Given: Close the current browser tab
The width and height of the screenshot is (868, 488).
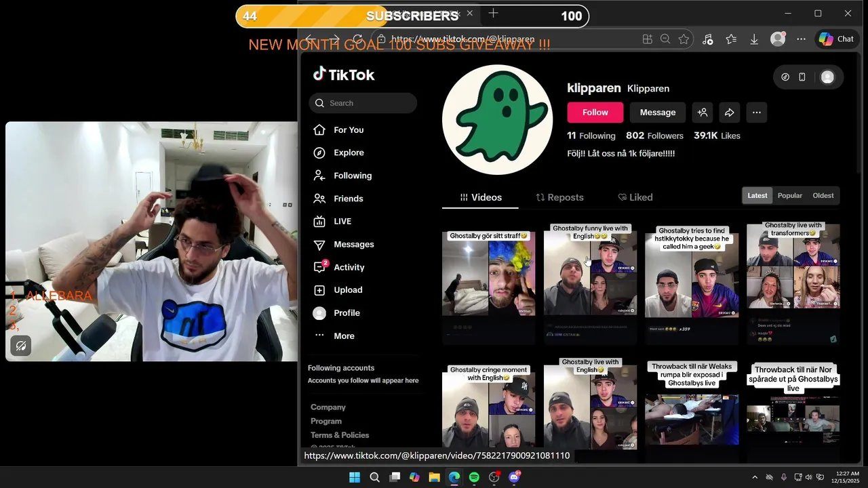Looking at the screenshot, I should coord(469,14).
